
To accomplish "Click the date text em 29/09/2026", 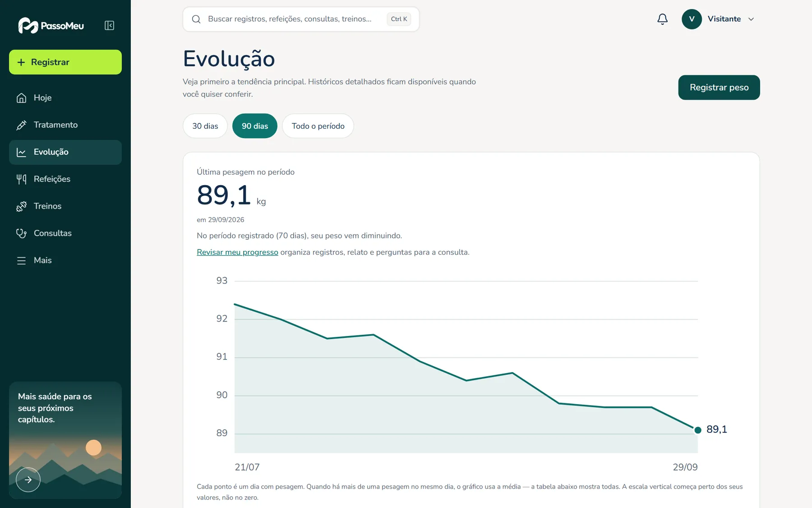I will (x=221, y=220).
